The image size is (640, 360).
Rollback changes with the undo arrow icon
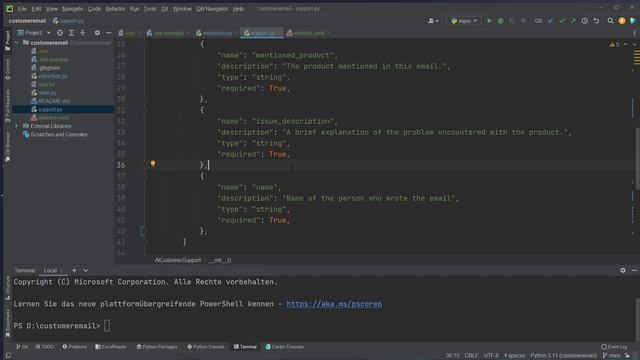pyautogui.click(x=596, y=21)
